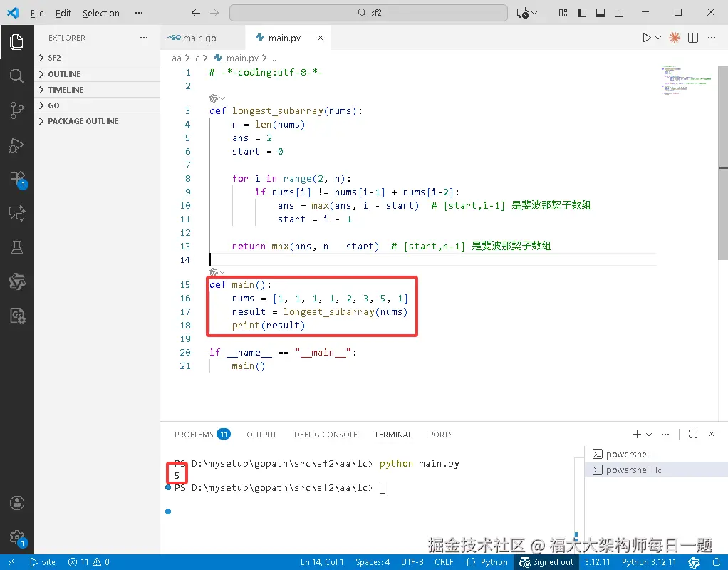Open the Search view icon

pos(16,76)
